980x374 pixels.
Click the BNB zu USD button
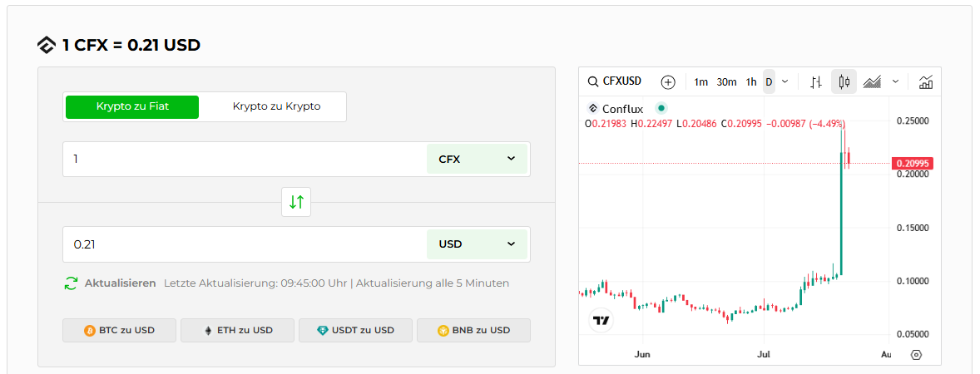point(473,330)
